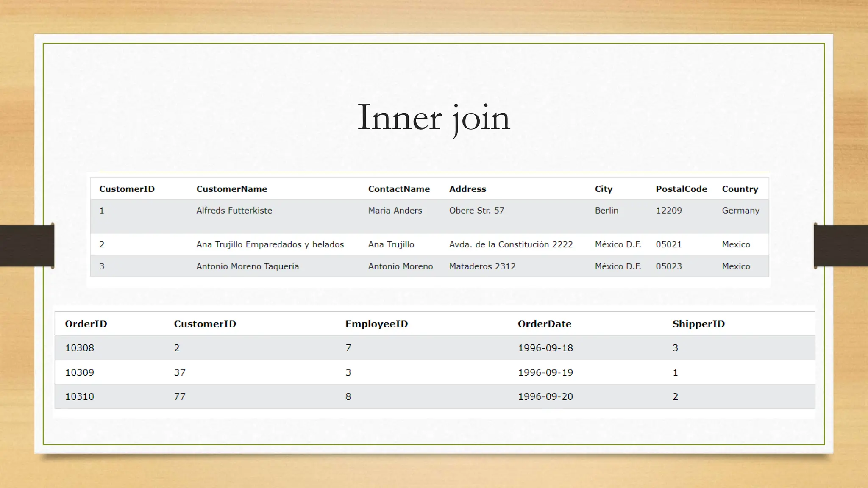Viewport: 868px width, 488px height.
Task: Click the CustomerName column header
Action: tap(231, 189)
